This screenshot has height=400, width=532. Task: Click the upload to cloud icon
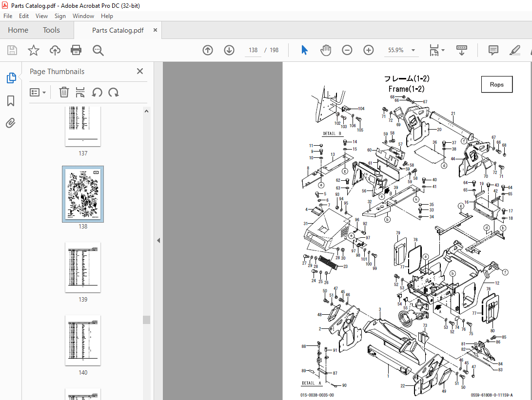click(x=55, y=50)
